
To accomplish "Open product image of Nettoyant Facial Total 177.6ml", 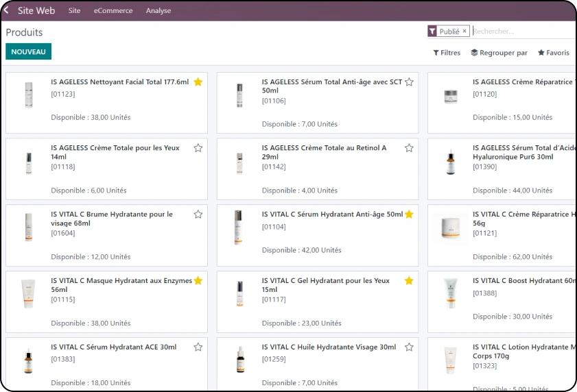I will 29,95.
